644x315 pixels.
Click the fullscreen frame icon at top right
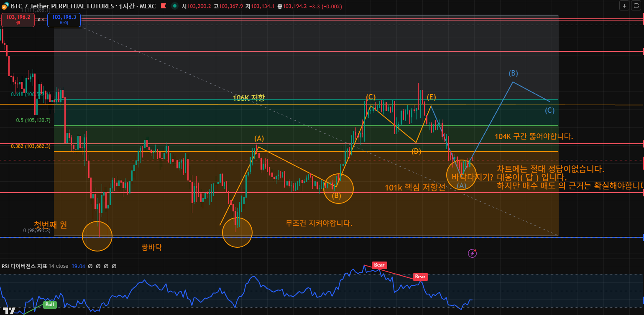coord(636,5)
